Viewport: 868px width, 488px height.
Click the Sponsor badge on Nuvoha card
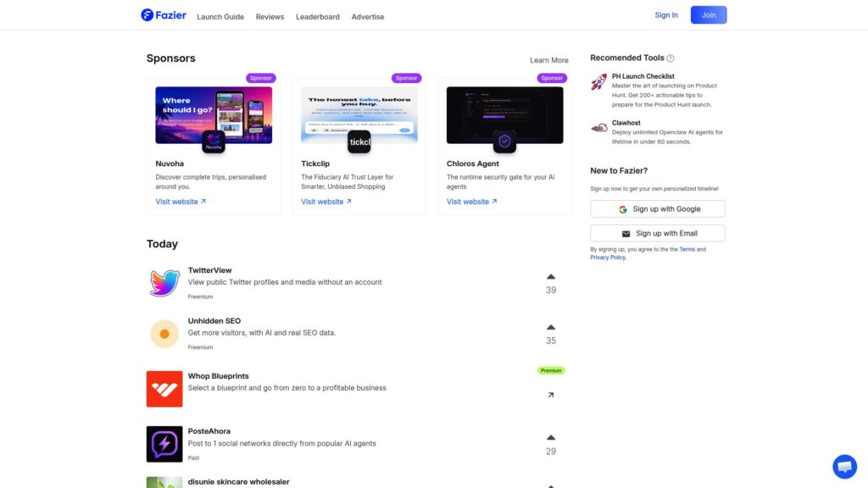point(261,78)
